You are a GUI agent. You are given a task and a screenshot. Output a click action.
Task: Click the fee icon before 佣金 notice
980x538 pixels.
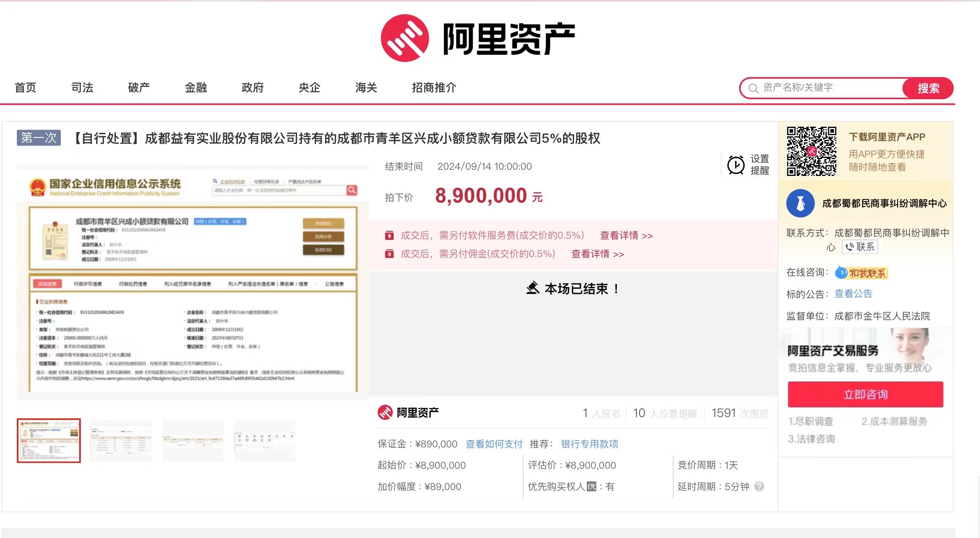389,254
